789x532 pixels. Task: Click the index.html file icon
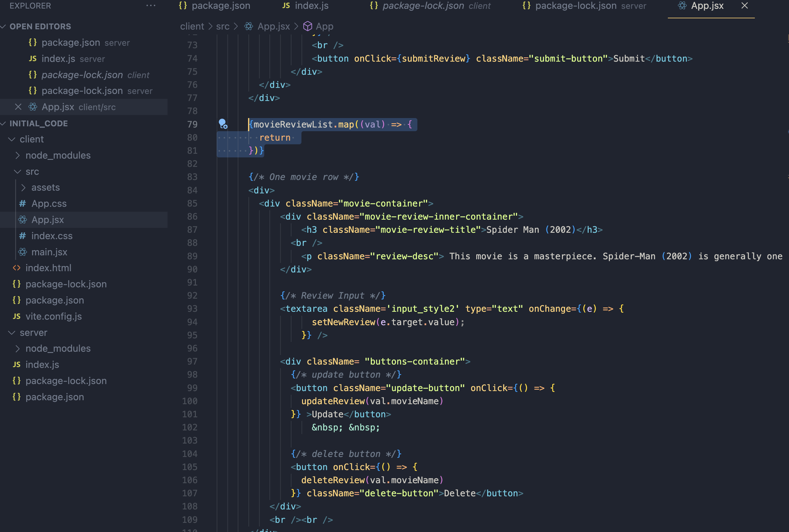click(17, 268)
